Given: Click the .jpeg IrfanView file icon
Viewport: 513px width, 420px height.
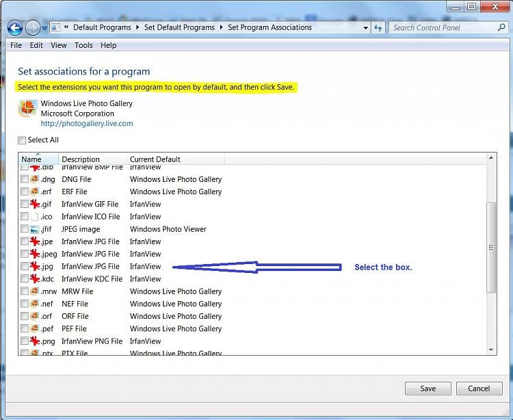Looking at the screenshot, I should click(x=35, y=254).
